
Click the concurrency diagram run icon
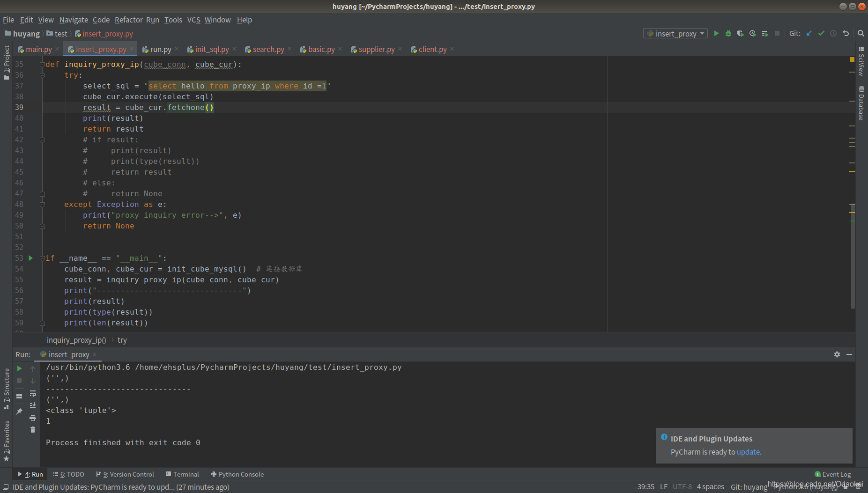coord(765,33)
